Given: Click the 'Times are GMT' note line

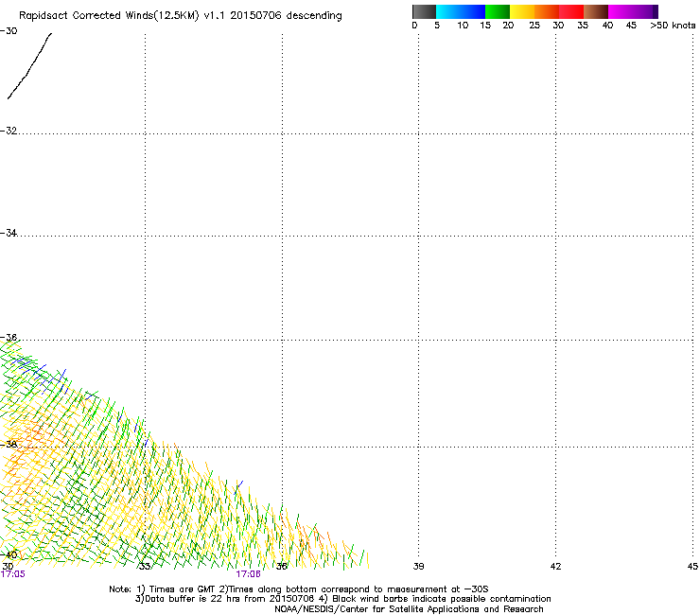Looking at the screenshot, I should tap(299, 589).
